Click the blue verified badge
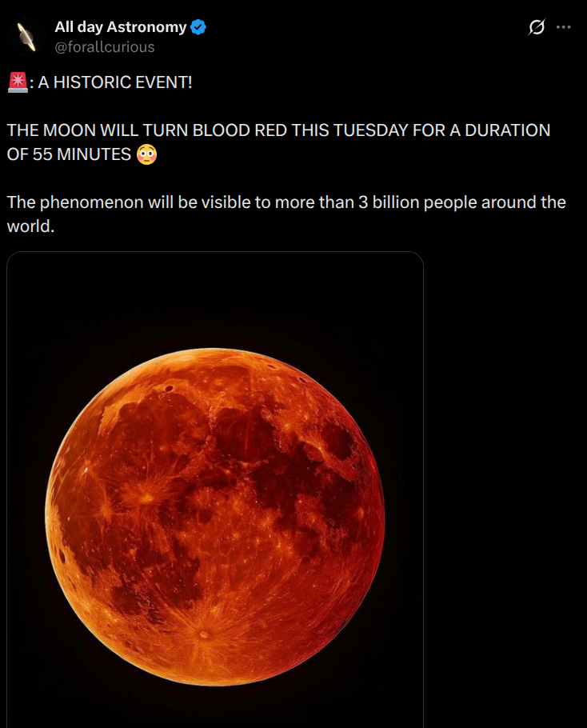Image resolution: width=587 pixels, height=728 pixels. 198,27
